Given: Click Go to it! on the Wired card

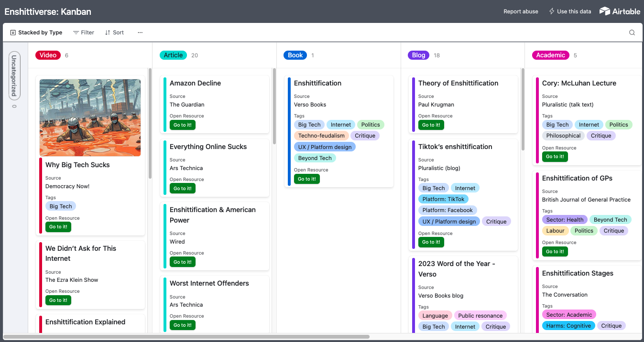Looking at the screenshot, I should point(183,262).
